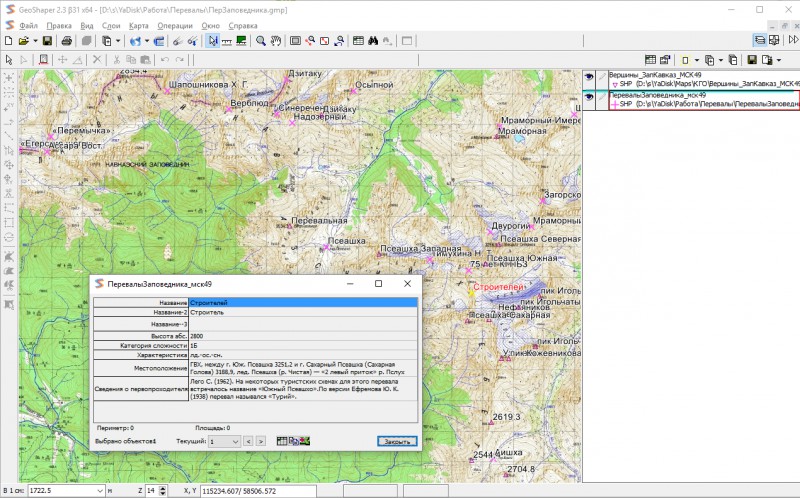This screenshot has height=498, width=800.
Task: Open dropdown arrow next to Open folder icon
Action: tap(33, 41)
